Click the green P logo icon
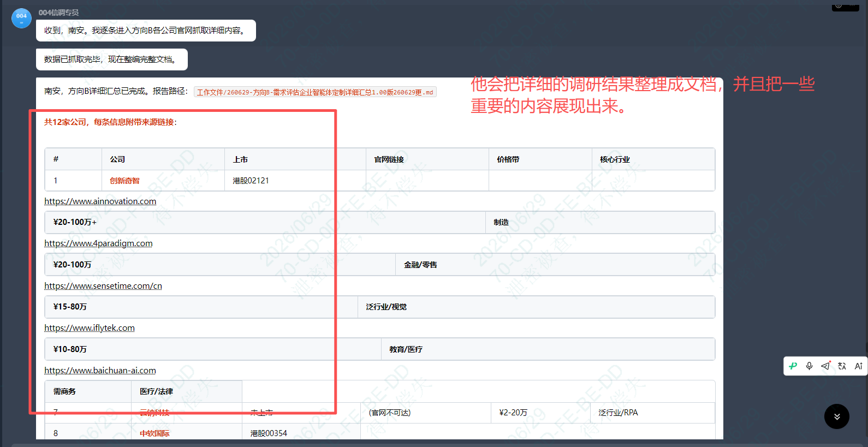The height and width of the screenshot is (447, 868). [x=793, y=366]
